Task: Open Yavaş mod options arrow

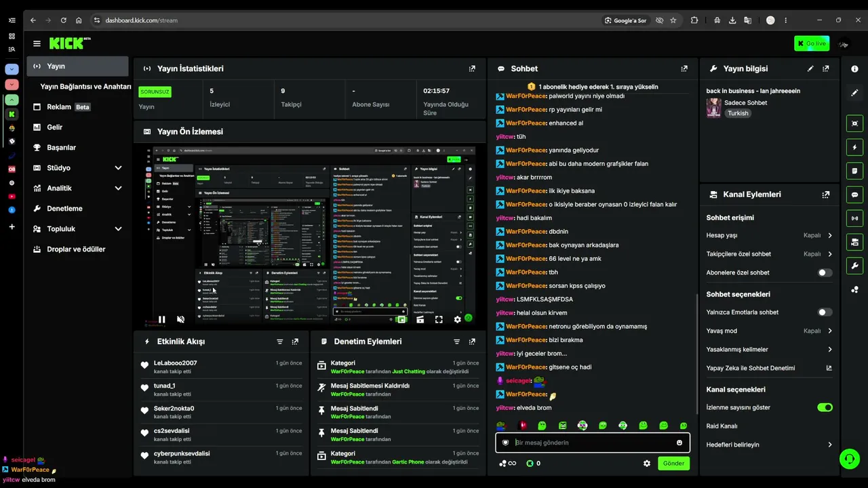Action: click(x=829, y=331)
